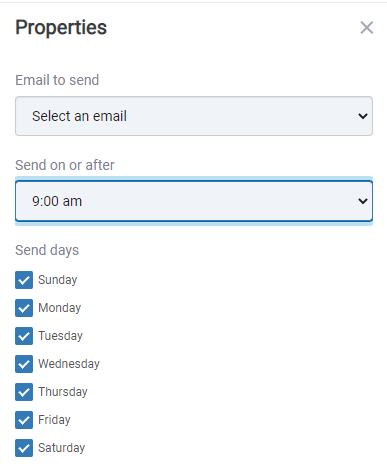Viewport: 387px width, 471px height.
Task: Click the Email to send field label
Action: 57,80
